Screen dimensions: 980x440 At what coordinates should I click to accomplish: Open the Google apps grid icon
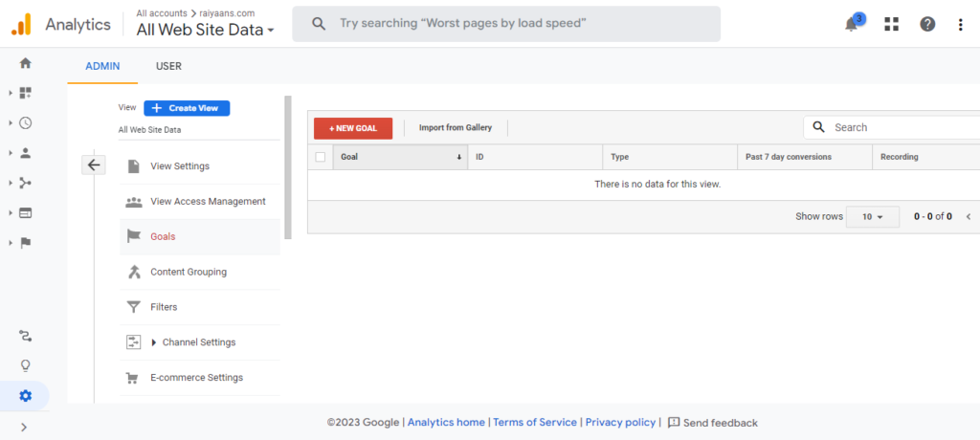[x=891, y=24]
